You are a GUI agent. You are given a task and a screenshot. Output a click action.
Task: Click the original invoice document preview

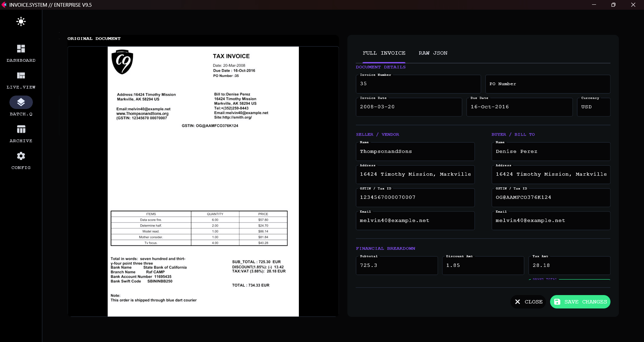click(x=203, y=181)
